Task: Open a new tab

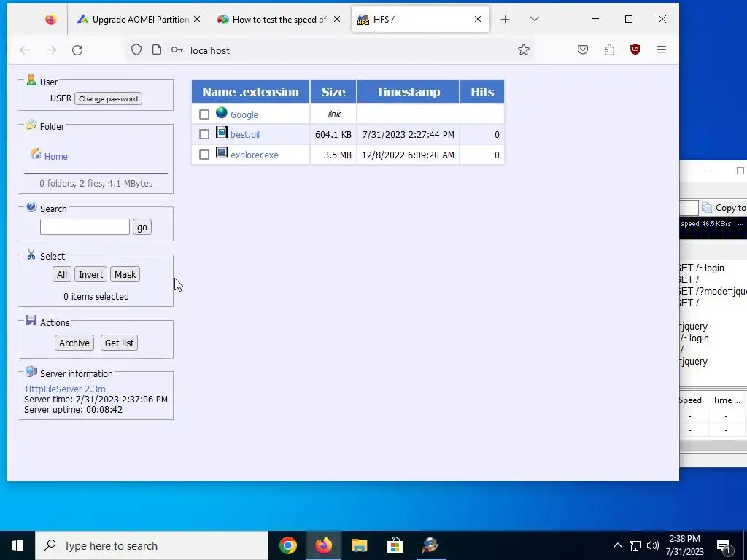Action: tap(505, 19)
